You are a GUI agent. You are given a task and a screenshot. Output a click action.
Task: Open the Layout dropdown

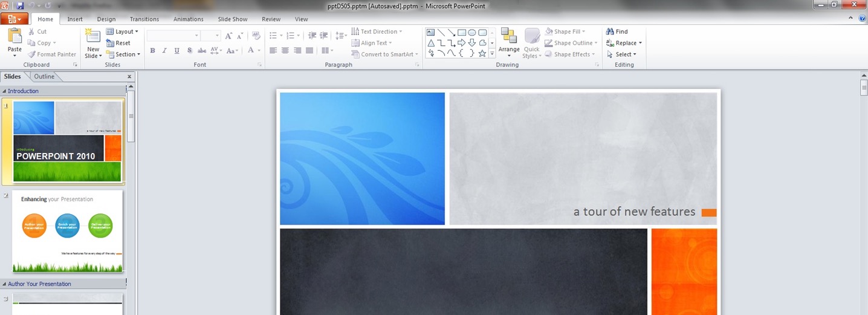point(122,31)
